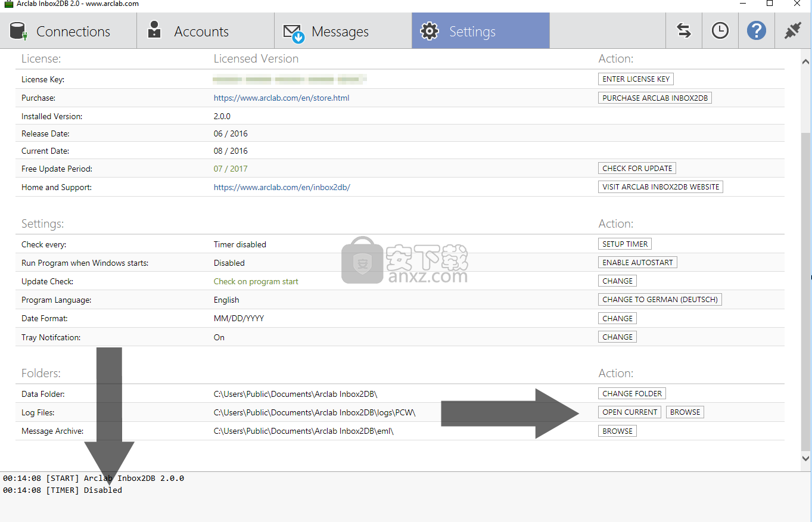Click Visit Arclab Inbox2DB Website button
The height and width of the screenshot is (522, 812).
[x=661, y=187]
